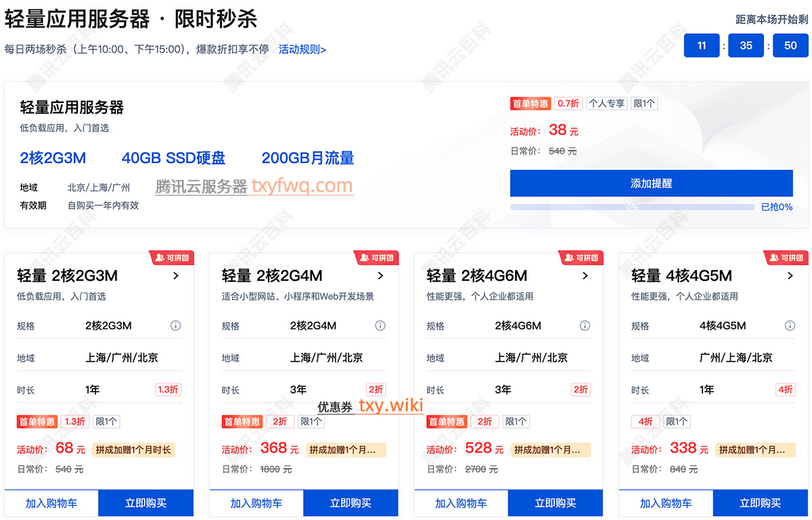This screenshot has width=812, height=520.
Task: Add 68元 2核2G3M plan to cart
Action: click(51, 503)
